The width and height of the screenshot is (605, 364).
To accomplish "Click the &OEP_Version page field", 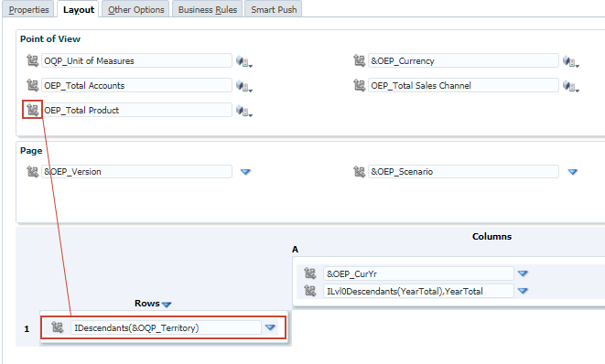I will [x=137, y=171].
